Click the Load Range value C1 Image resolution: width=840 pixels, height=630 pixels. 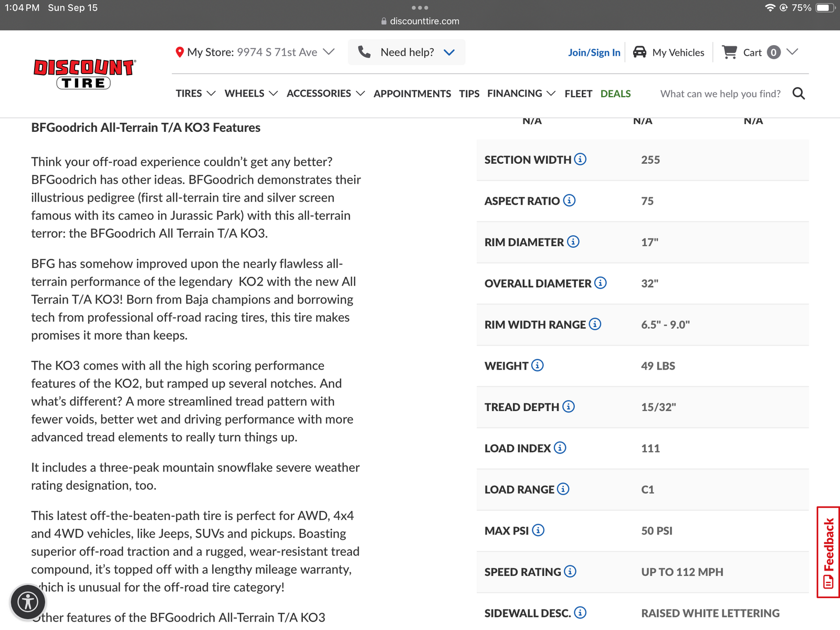point(647,490)
